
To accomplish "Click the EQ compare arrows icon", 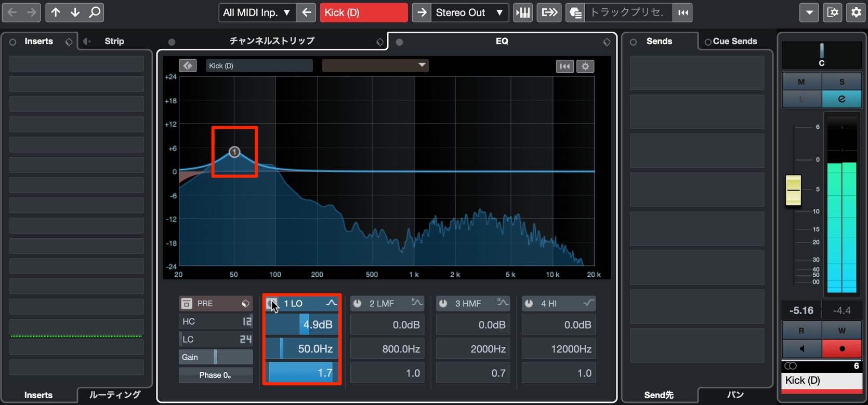I will (188, 65).
